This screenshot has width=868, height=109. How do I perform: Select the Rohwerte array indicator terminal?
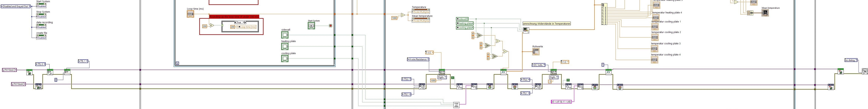coord(536,52)
